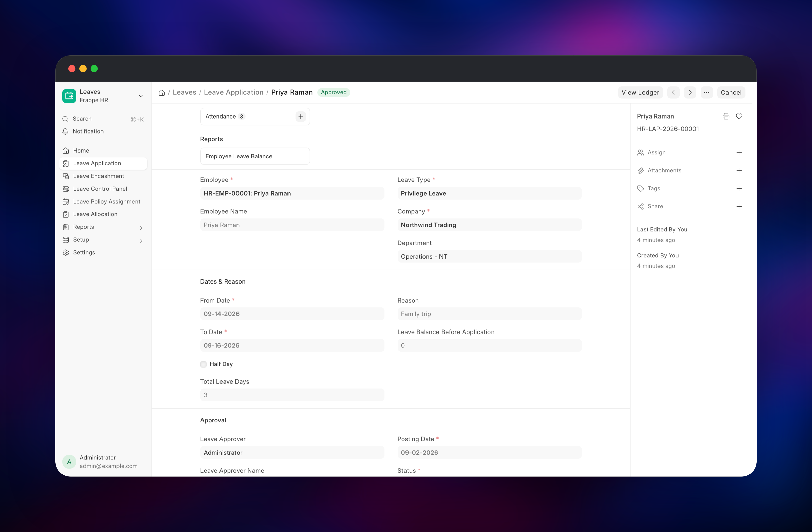Screen dimensions: 812x532
Task: Click the Tags label icon
Action: [640, 188]
